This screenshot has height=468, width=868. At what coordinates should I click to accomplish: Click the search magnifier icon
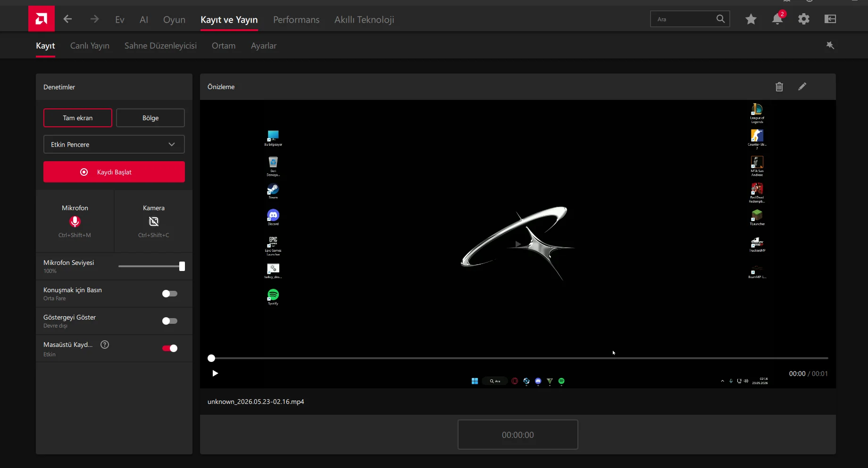(x=720, y=19)
